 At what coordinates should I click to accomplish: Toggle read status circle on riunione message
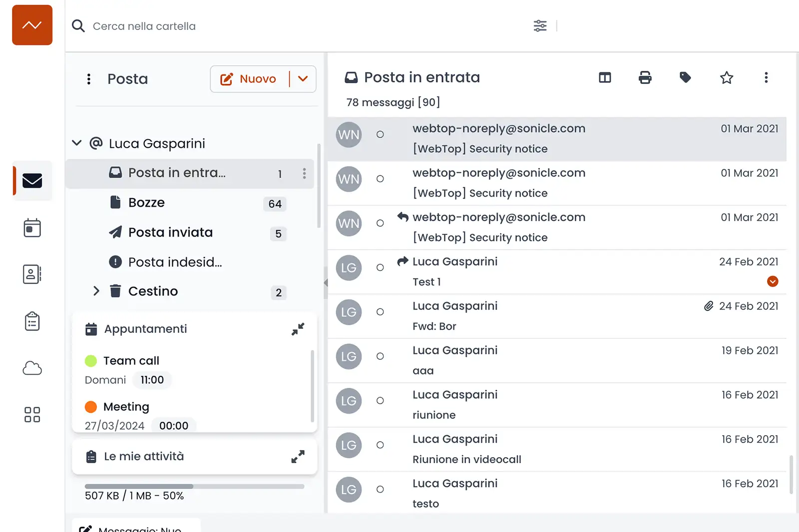pos(380,401)
